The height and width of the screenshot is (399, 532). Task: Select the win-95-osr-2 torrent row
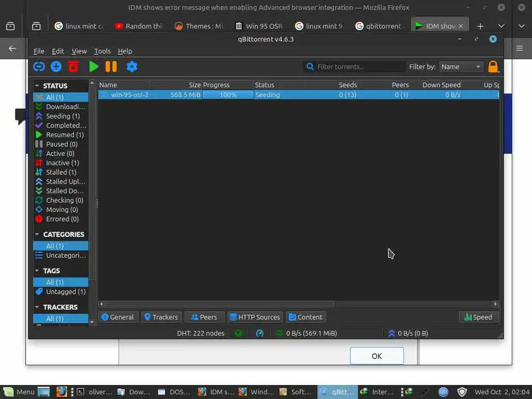point(299,95)
